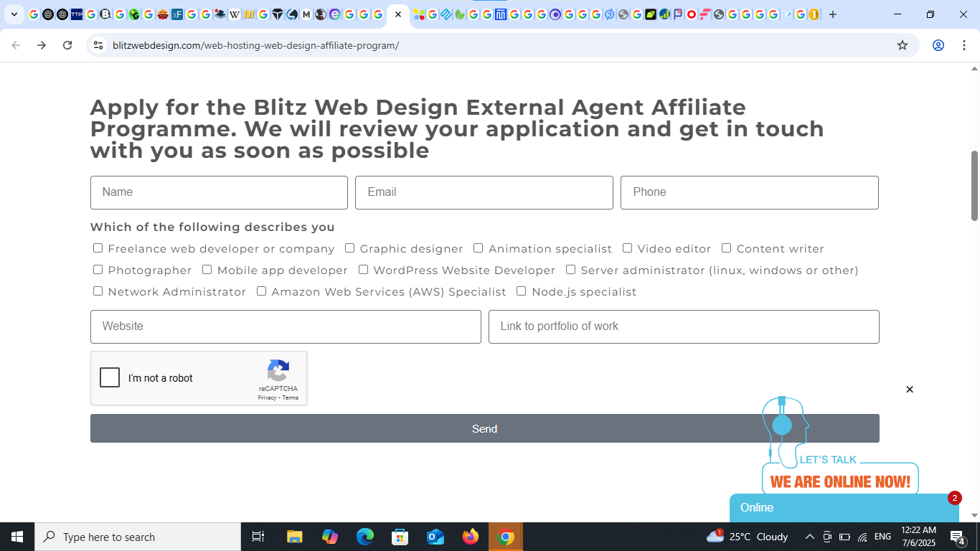This screenshot has width=980, height=551.
Task: Click the We Are Online Now banner
Action: (840, 481)
